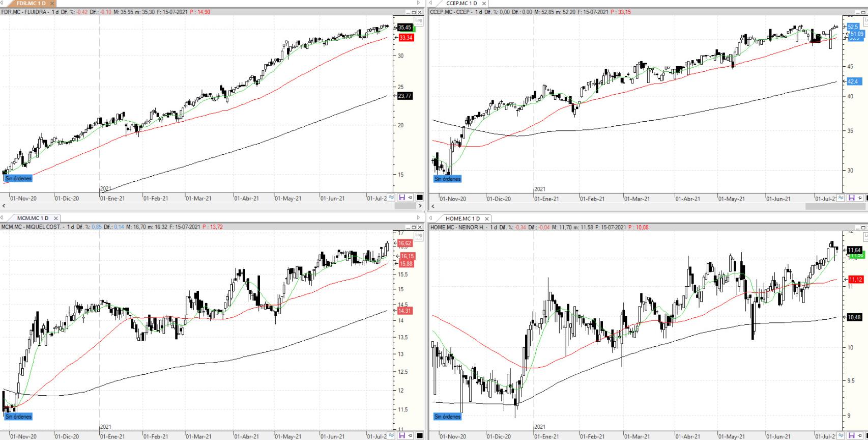
Task: Click the right tab-scroll arrow above the Fluidra chart
Action: click(x=419, y=3)
